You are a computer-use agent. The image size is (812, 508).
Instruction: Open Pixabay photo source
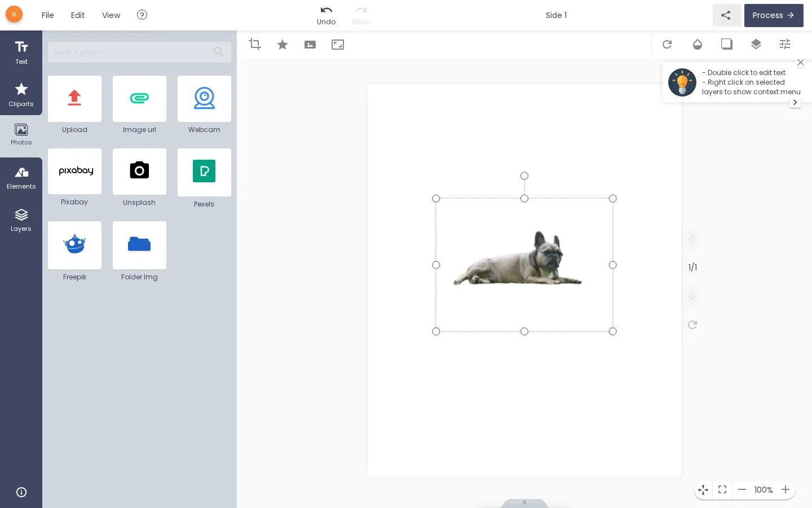(74, 171)
